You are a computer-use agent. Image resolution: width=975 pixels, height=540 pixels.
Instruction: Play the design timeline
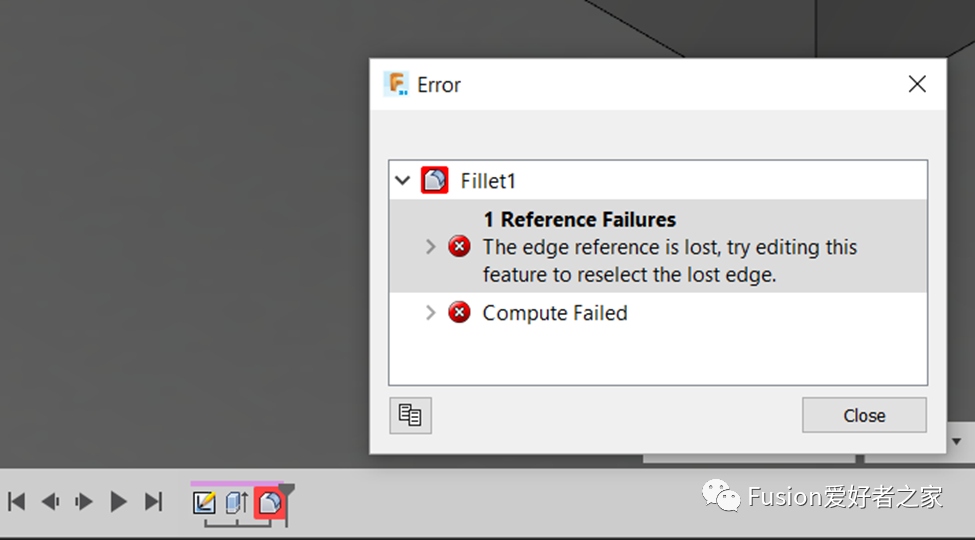[x=119, y=502]
